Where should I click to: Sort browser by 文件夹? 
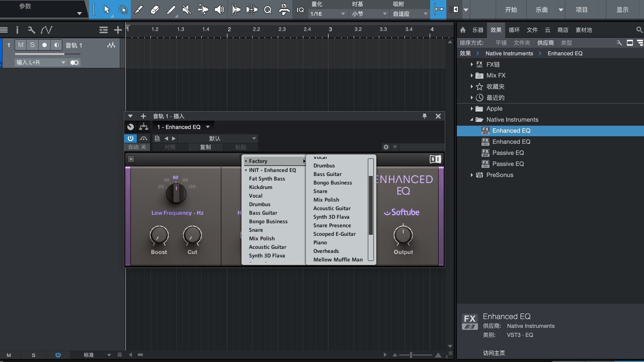click(x=522, y=43)
